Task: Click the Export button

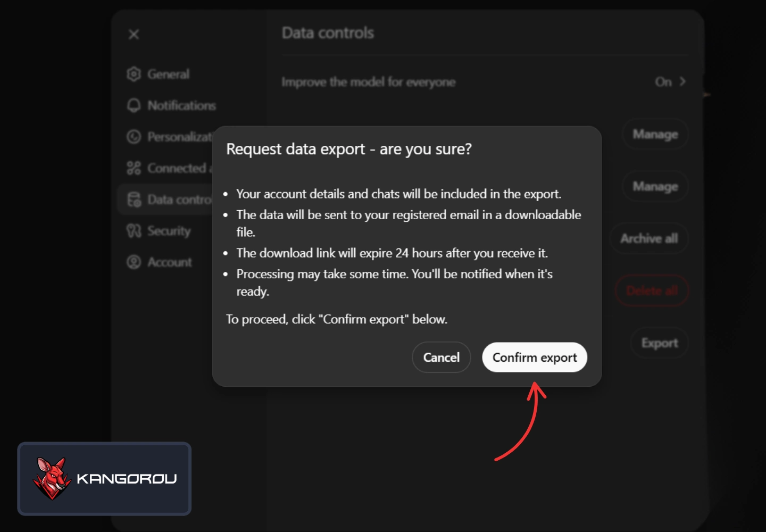Action: 659,343
